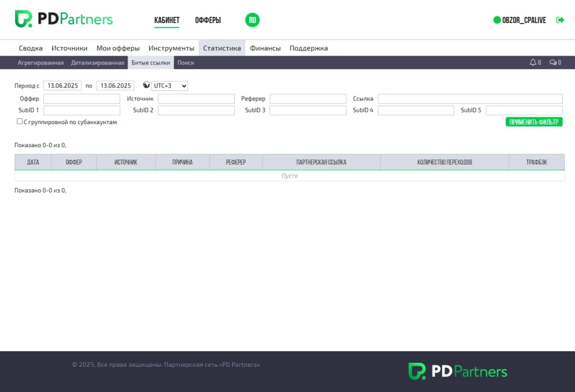Click the PD Partners footer logo
This screenshot has width=575, height=392.
point(458,371)
